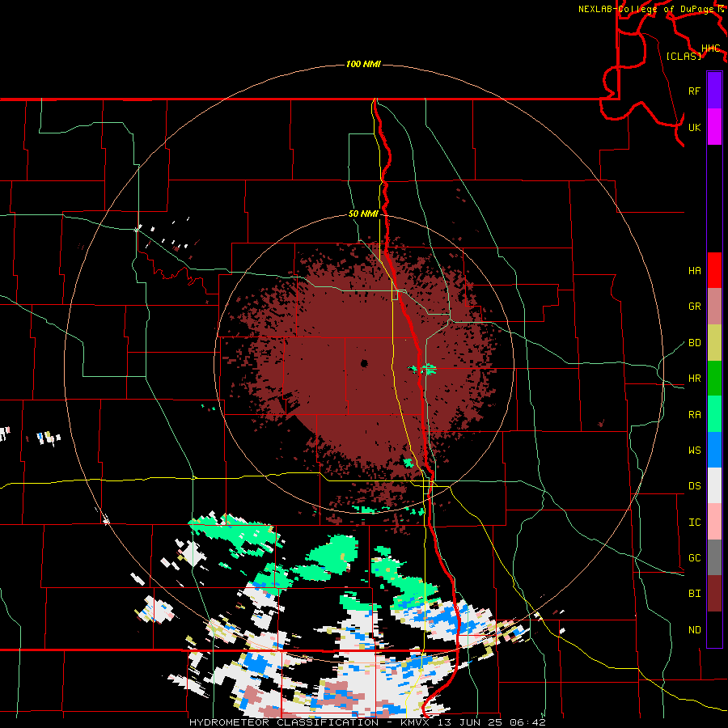Image resolution: width=728 pixels, height=728 pixels.
Task: Click the BI legend label
Action: (x=695, y=594)
